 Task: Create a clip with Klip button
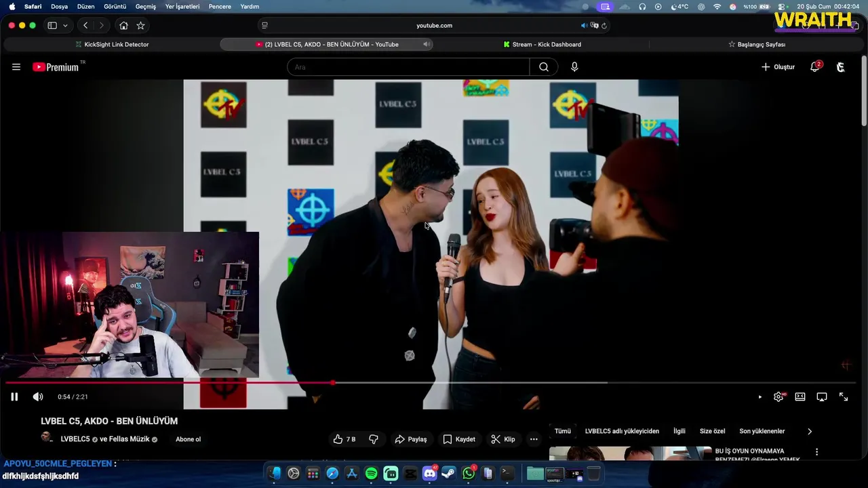(x=503, y=439)
